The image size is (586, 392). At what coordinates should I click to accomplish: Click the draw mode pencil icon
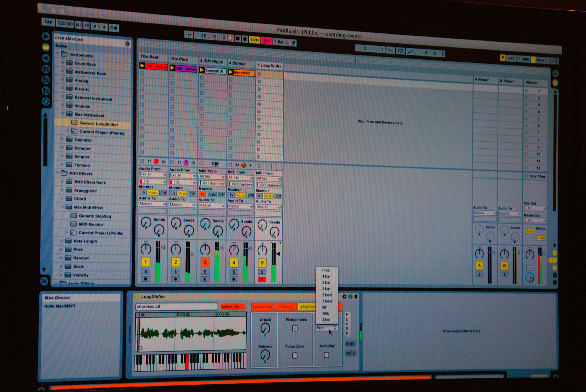[294, 43]
